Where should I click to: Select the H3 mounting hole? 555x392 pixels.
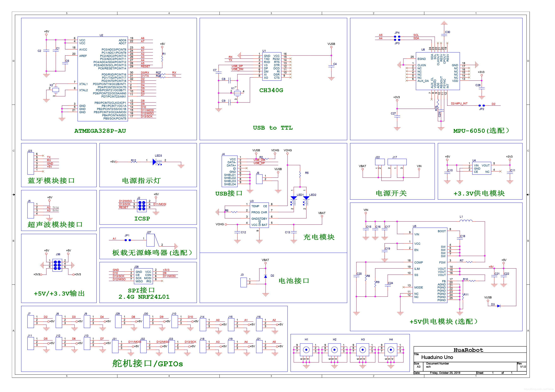click(363, 349)
